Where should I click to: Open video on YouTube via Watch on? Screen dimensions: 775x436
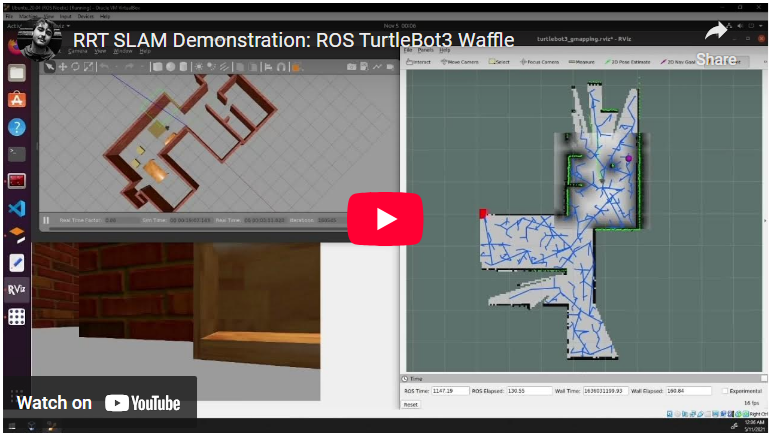[x=99, y=403]
